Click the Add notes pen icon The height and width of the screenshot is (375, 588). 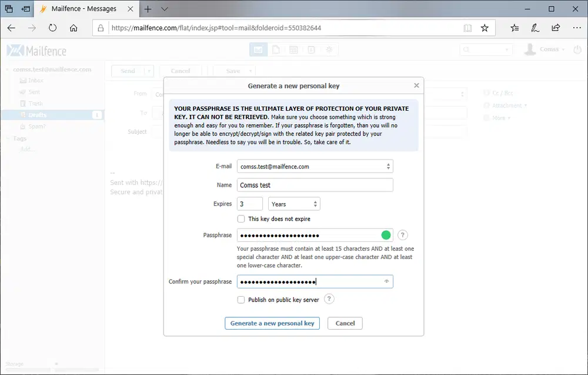click(x=535, y=28)
